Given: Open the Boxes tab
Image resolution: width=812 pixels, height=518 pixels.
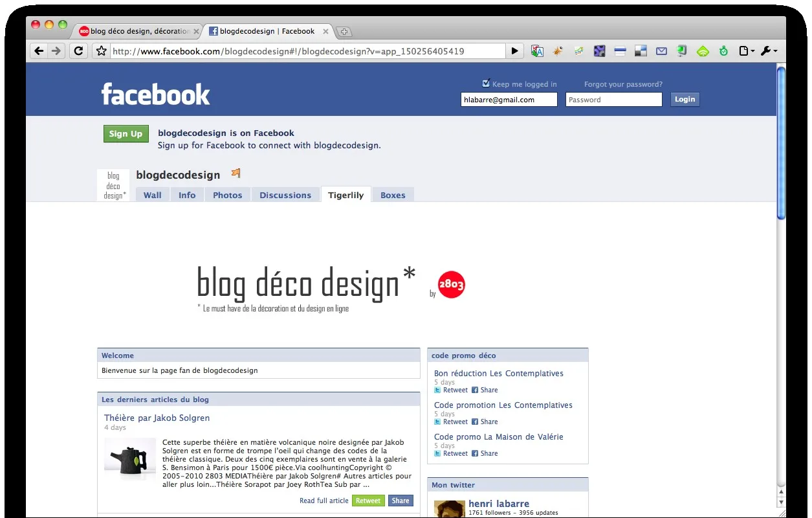Looking at the screenshot, I should [x=393, y=195].
